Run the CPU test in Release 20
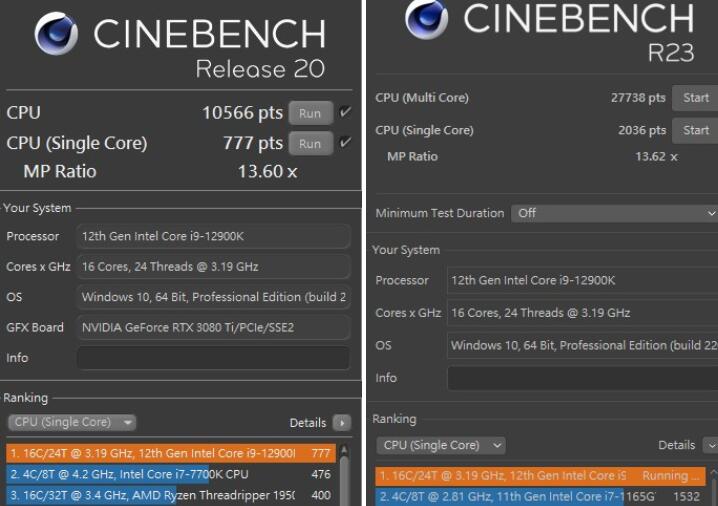 coord(310,113)
